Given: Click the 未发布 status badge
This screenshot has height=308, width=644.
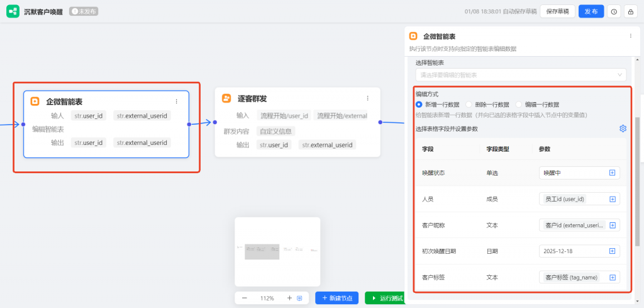Looking at the screenshot, I should click(x=84, y=11).
